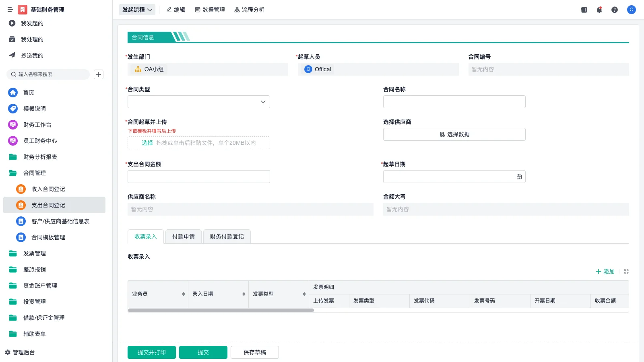This screenshot has width=644, height=362.
Task: Click the 提交并打印 button
Action: pos(152,352)
